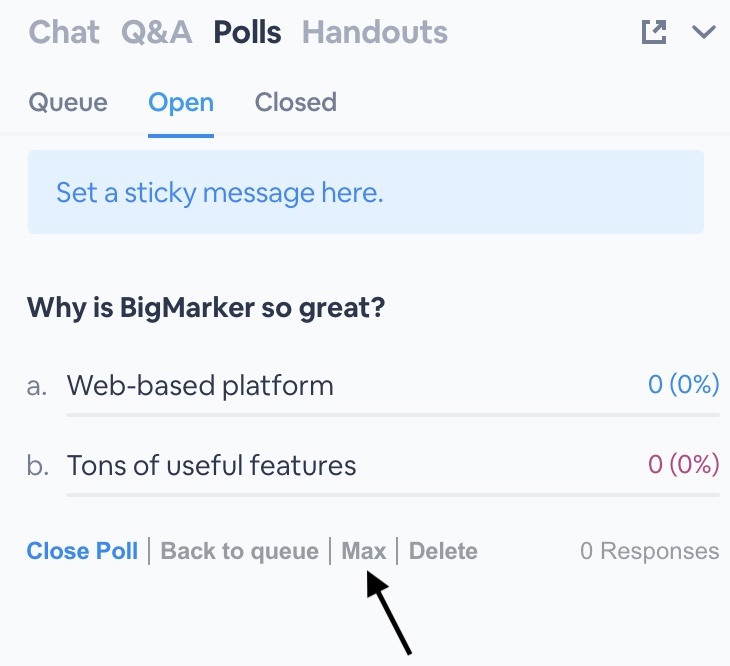Collapse panel with the chevron arrow
The height and width of the screenshot is (666, 730).
click(x=704, y=32)
